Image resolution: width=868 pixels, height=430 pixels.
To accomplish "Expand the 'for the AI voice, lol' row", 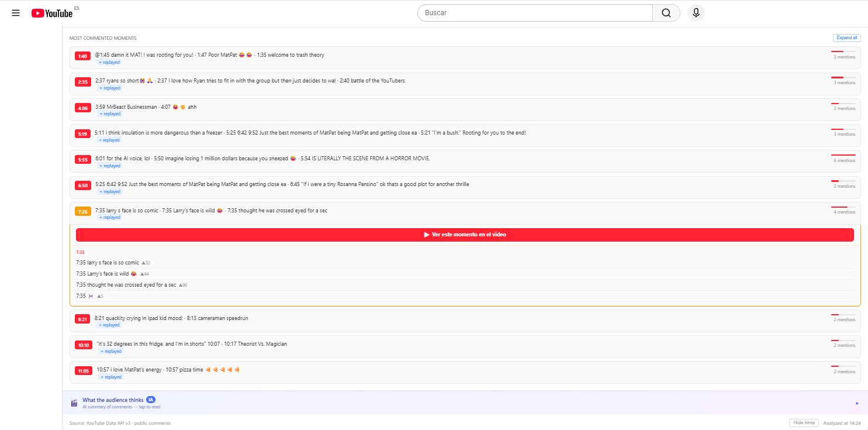I will coord(465,161).
